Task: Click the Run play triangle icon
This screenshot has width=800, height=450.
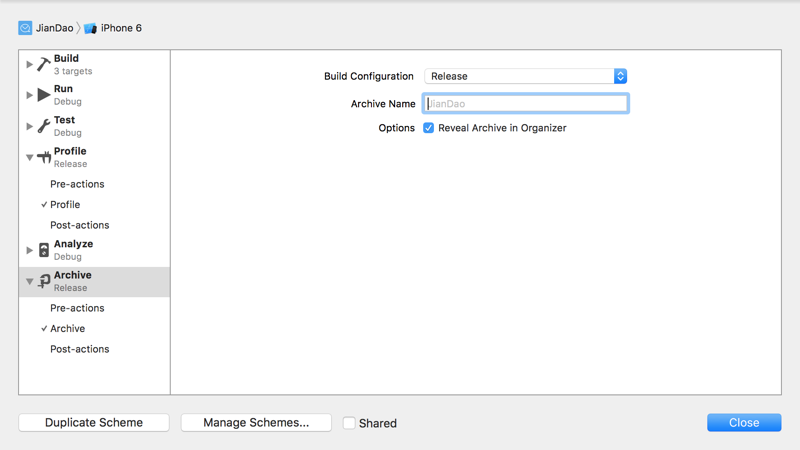Action: pyautogui.click(x=44, y=95)
